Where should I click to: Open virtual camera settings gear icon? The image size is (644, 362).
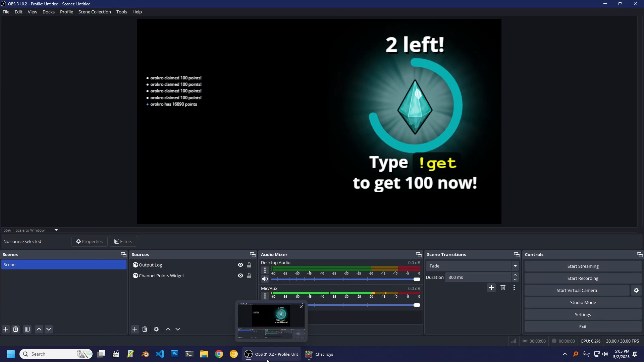coord(636,291)
